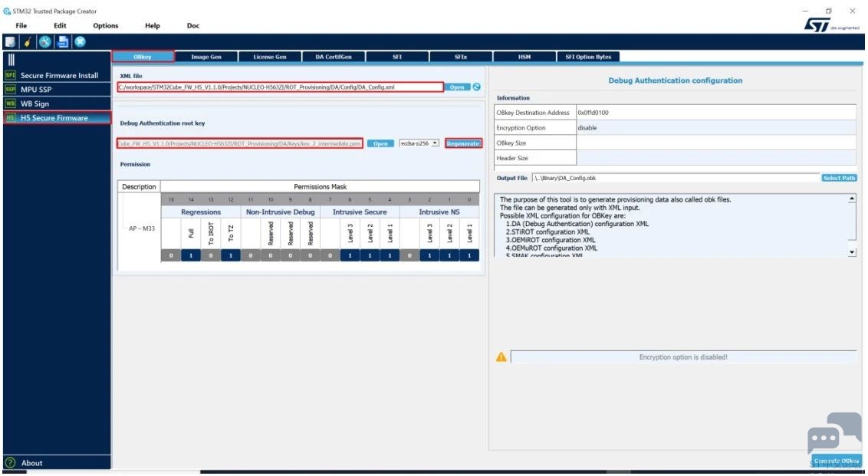Switch to the Image Gen tab

(206, 57)
